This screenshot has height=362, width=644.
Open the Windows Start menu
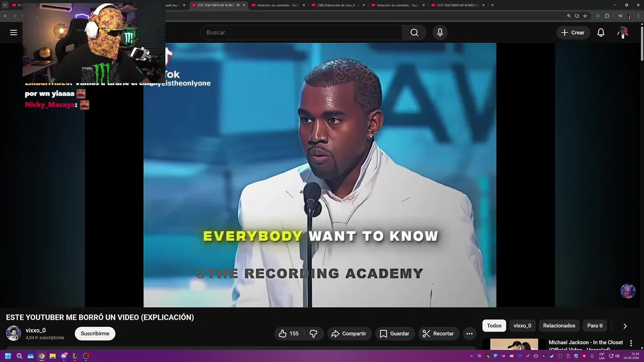[x=8, y=356]
